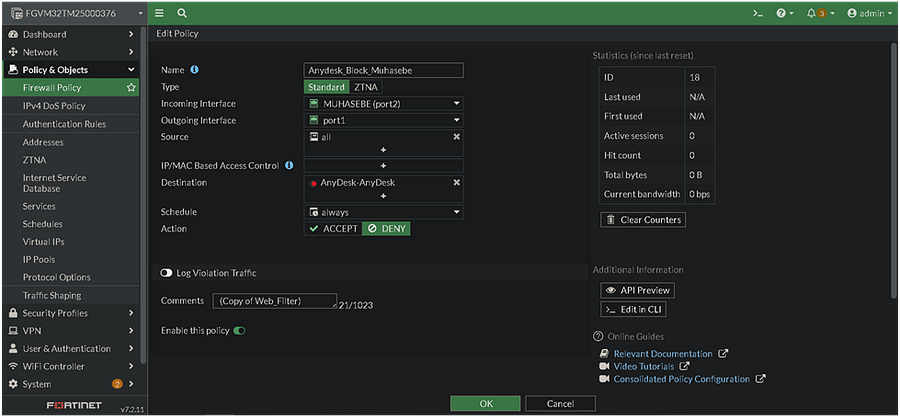This screenshot has height=417, width=900.
Task: Click the Clear Counters button
Action: (x=643, y=220)
